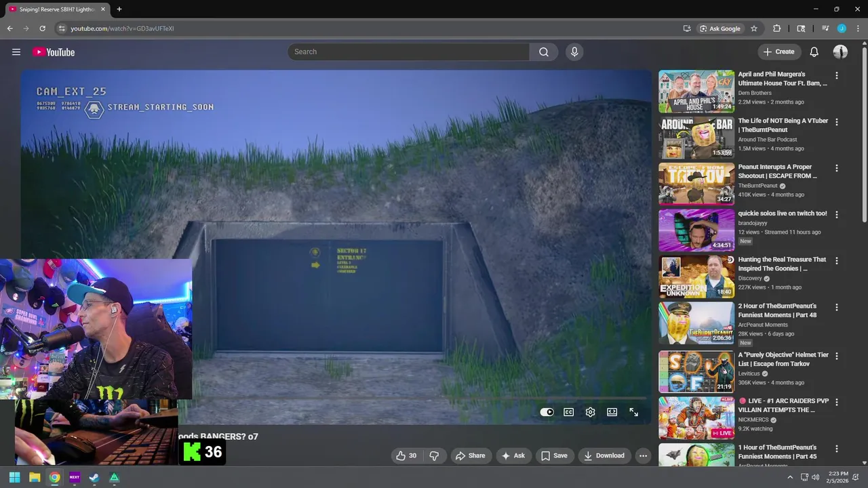The image size is (868, 488).
Task: Open 'quickie solos live on twitch too!' title
Action: click(x=783, y=213)
